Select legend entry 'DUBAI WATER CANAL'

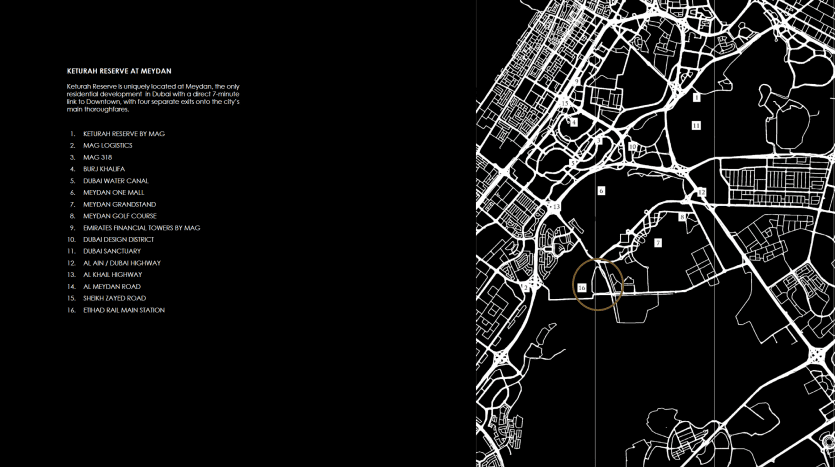[116, 181]
